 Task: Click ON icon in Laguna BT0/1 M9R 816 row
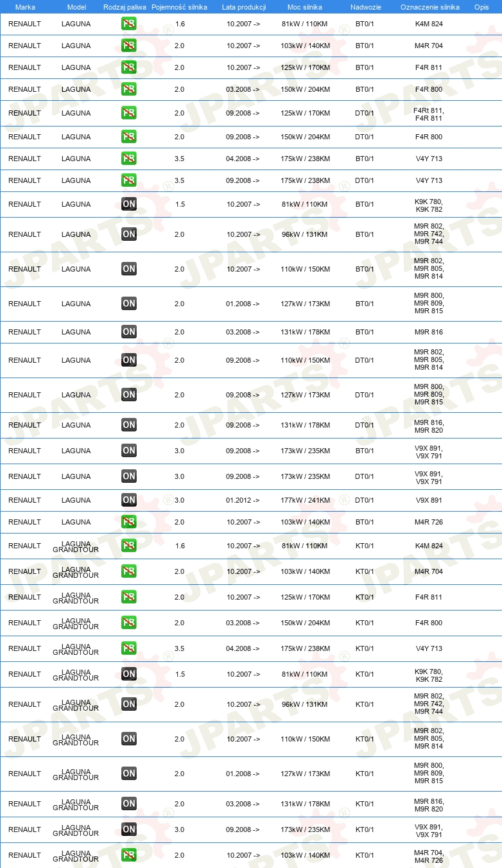click(129, 332)
